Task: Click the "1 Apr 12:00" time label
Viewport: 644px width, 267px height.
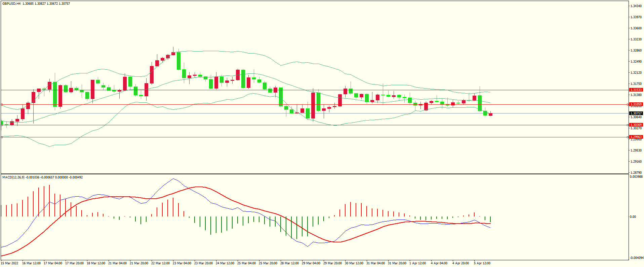Action: click(417, 263)
